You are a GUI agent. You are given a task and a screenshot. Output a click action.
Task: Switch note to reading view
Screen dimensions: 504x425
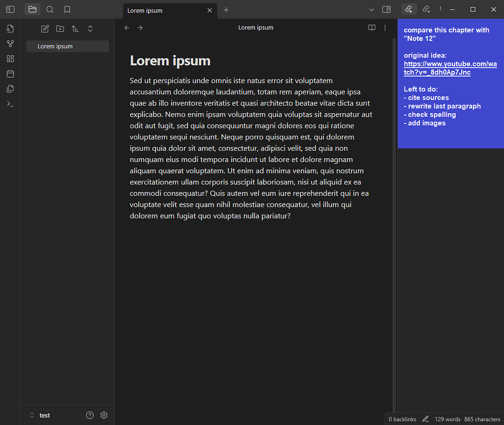tap(372, 28)
